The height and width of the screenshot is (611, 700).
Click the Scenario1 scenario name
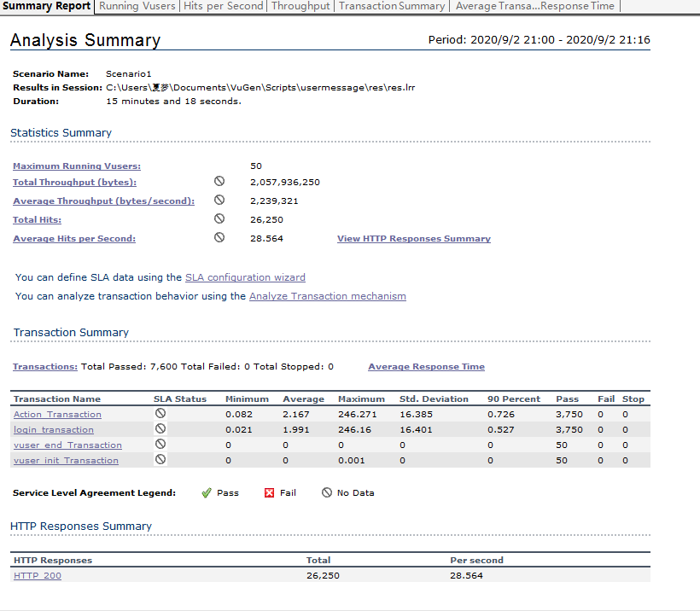click(129, 73)
